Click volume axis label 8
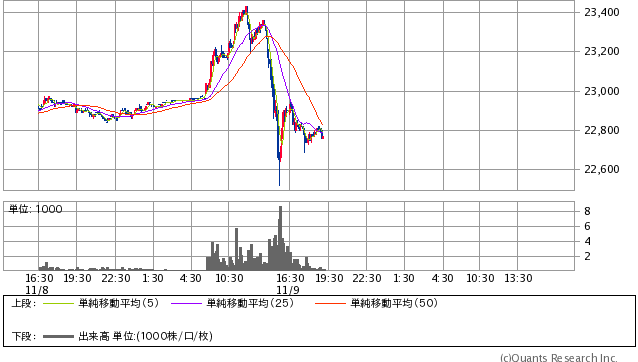Image resolution: width=638 pixels, height=362 pixels. click(587, 212)
